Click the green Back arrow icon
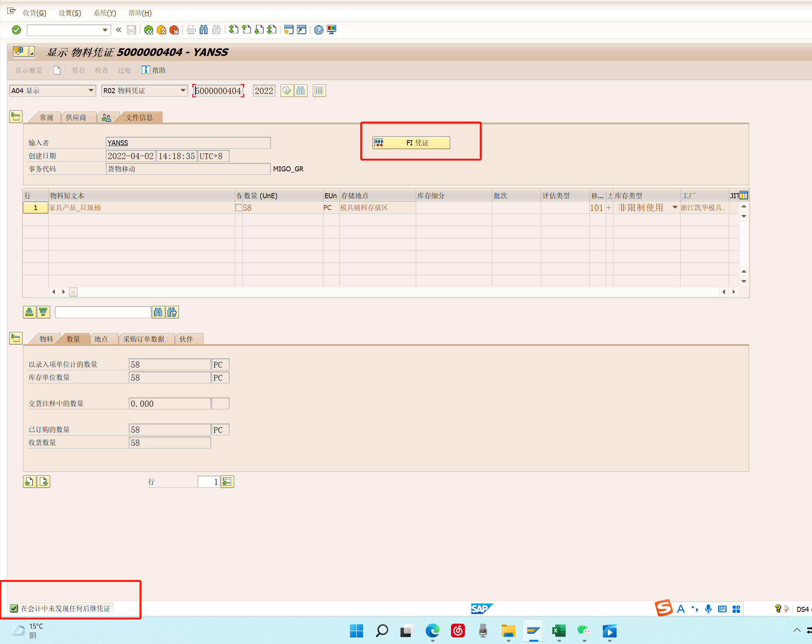 click(x=149, y=30)
